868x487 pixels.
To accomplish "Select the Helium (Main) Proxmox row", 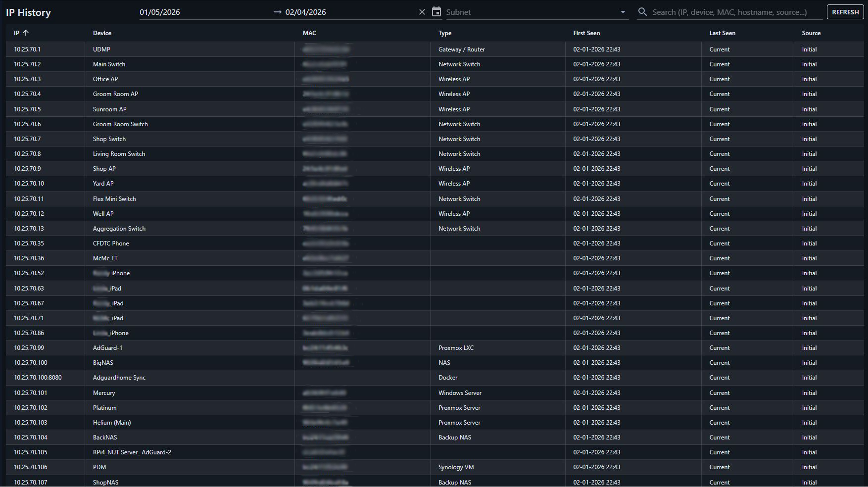I will [x=112, y=423].
